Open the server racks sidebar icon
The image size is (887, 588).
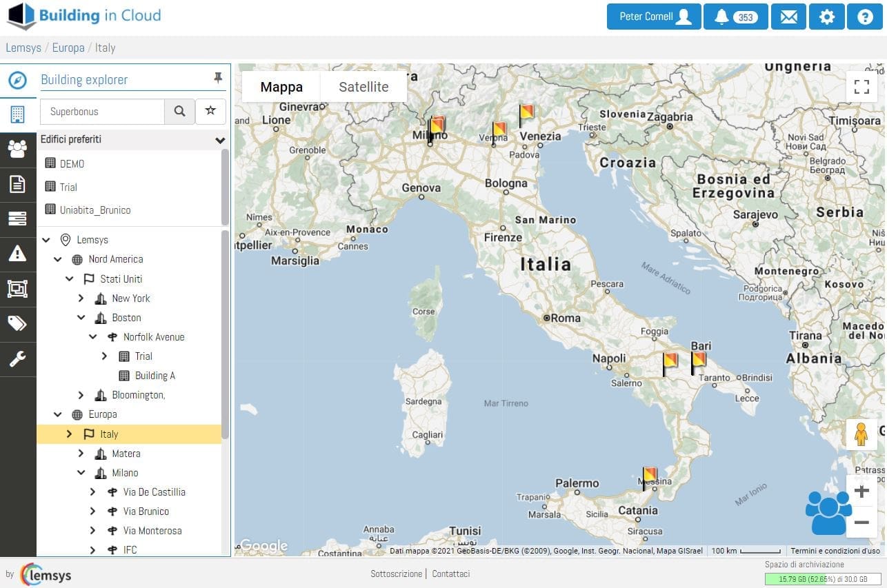(x=18, y=219)
